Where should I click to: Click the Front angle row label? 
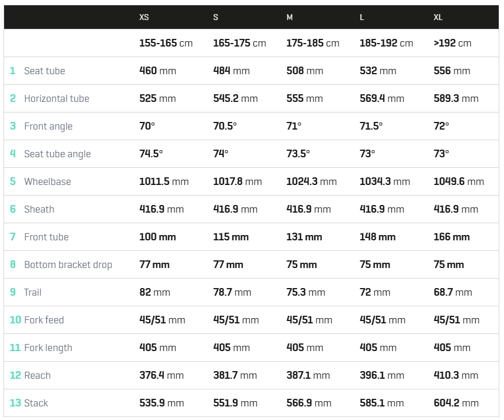point(48,126)
